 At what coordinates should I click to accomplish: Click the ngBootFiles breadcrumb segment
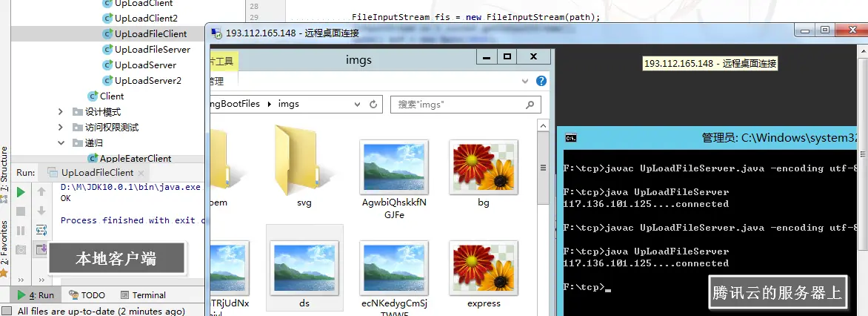click(236, 105)
